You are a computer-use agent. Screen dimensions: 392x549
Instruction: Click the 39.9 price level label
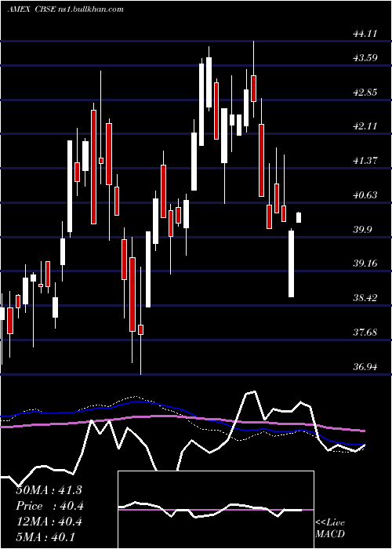pyautogui.click(x=362, y=230)
